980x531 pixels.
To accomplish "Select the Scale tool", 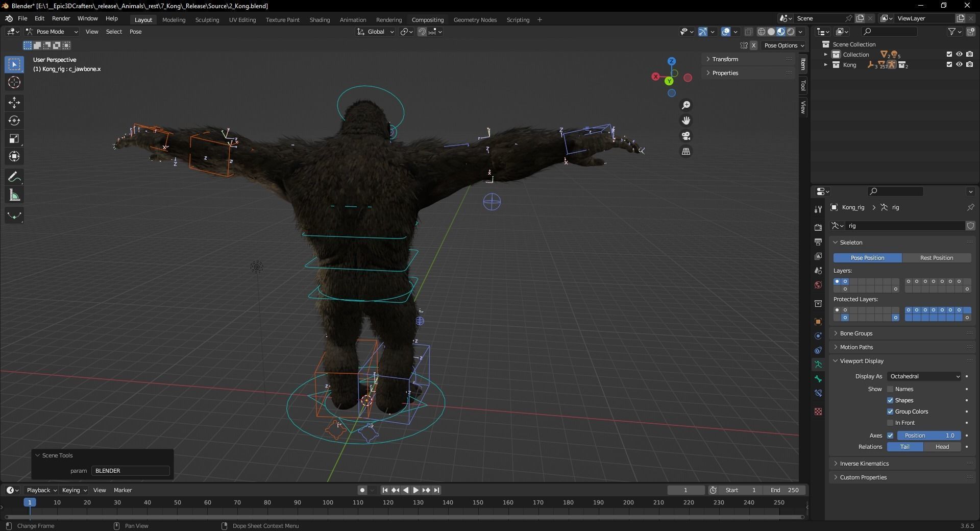I will (x=14, y=138).
